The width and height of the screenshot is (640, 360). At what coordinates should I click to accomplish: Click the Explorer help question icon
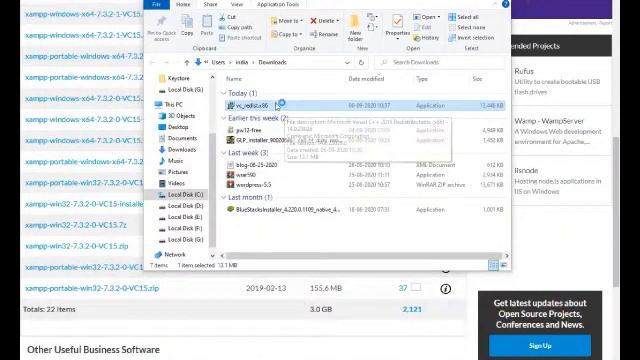[505, 4]
